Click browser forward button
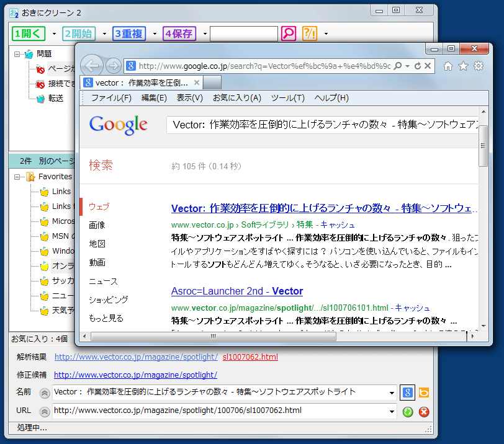 click(113, 66)
